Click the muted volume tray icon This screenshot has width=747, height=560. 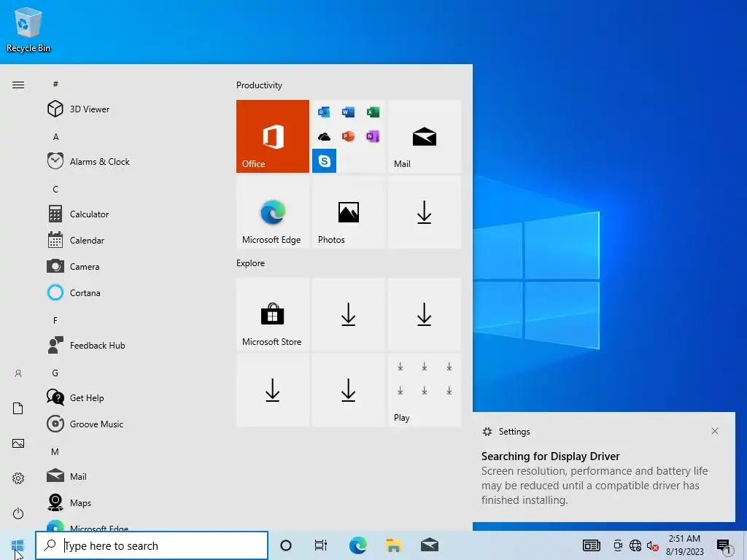653,545
